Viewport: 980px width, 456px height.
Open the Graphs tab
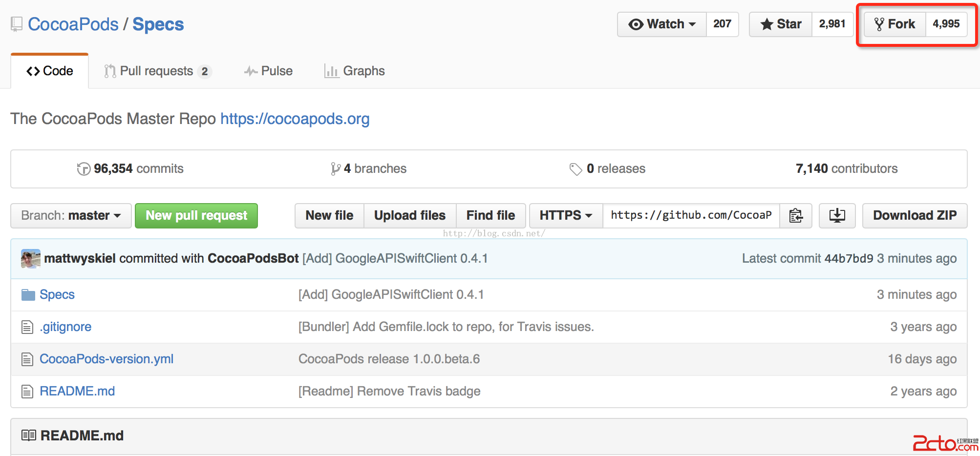pyautogui.click(x=355, y=71)
